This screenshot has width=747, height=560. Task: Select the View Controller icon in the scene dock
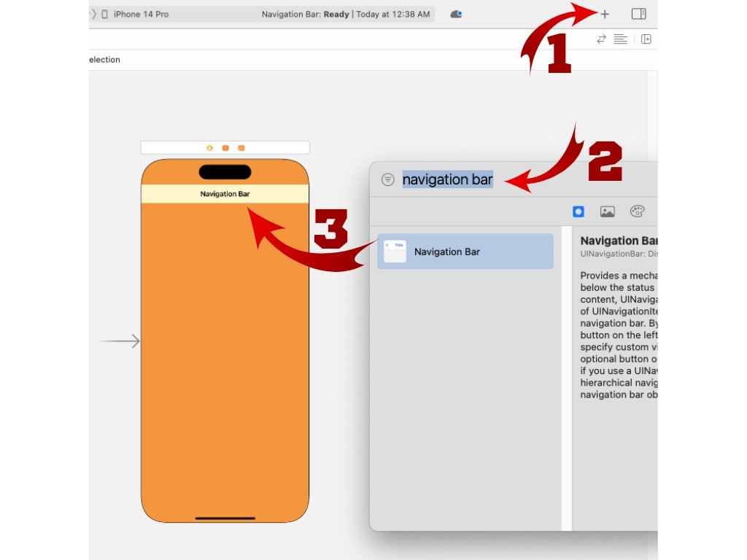click(x=210, y=147)
